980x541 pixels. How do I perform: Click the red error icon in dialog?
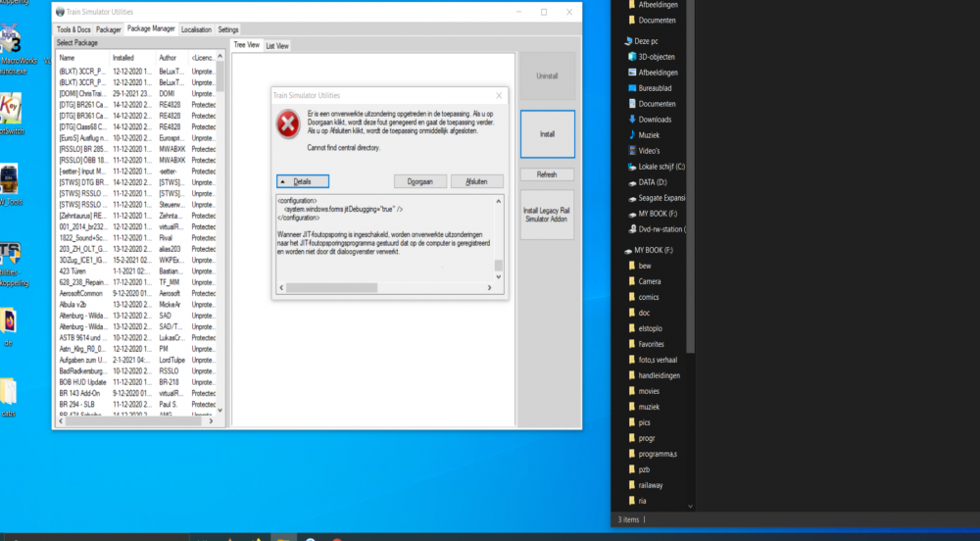pyautogui.click(x=287, y=124)
